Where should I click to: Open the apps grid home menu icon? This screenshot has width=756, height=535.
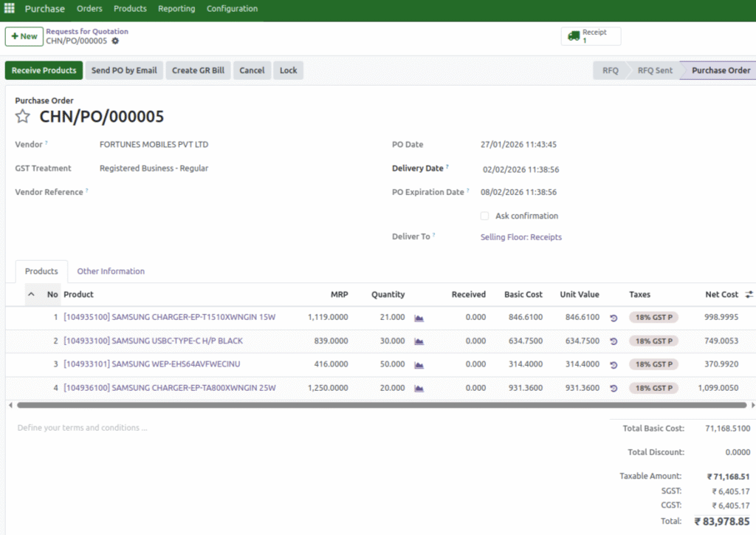click(10, 9)
